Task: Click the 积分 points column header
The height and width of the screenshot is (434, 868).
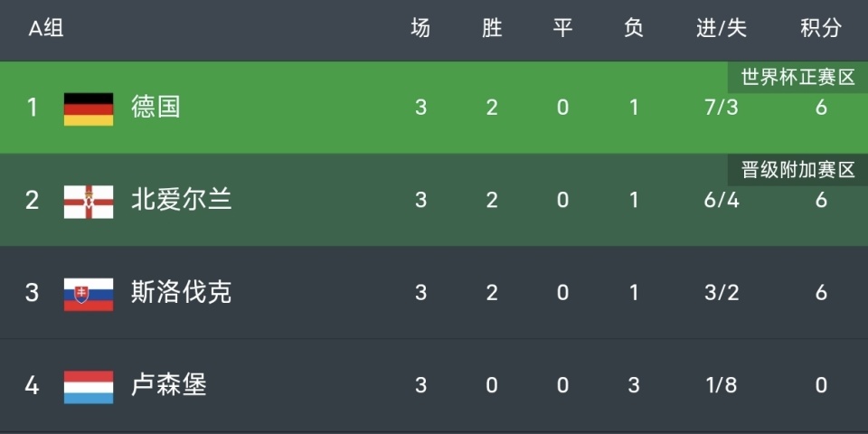Action: pyautogui.click(x=820, y=29)
